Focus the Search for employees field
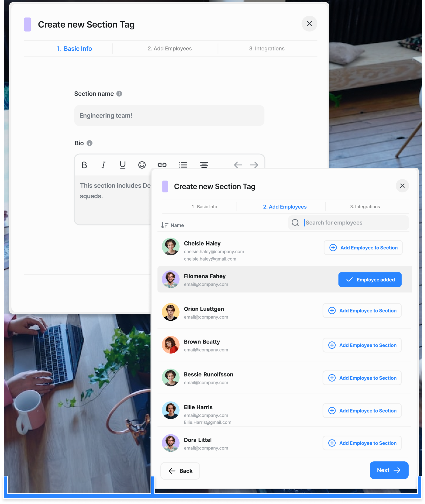The height and width of the screenshot is (504, 425). click(355, 223)
